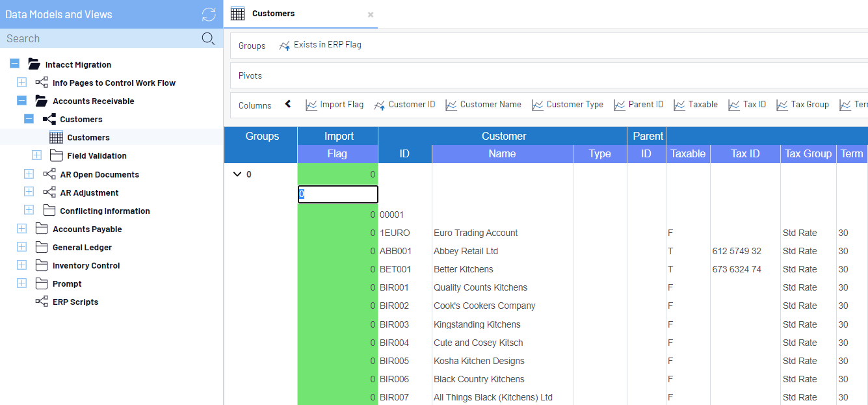Click the ERP Scripts workflow icon

[42, 302]
